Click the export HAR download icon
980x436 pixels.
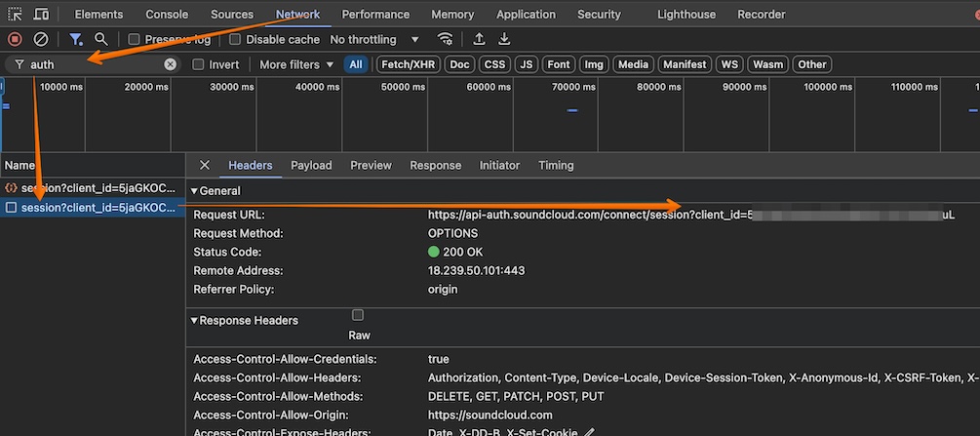click(504, 39)
